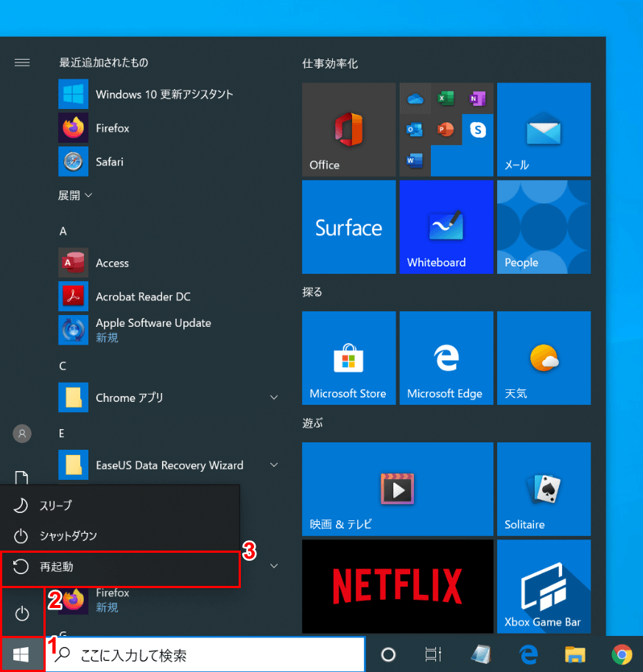This screenshot has height=672, width=643.
Task: Open PowerPoint in the Office apps tile
Action: tap(446, 130)
